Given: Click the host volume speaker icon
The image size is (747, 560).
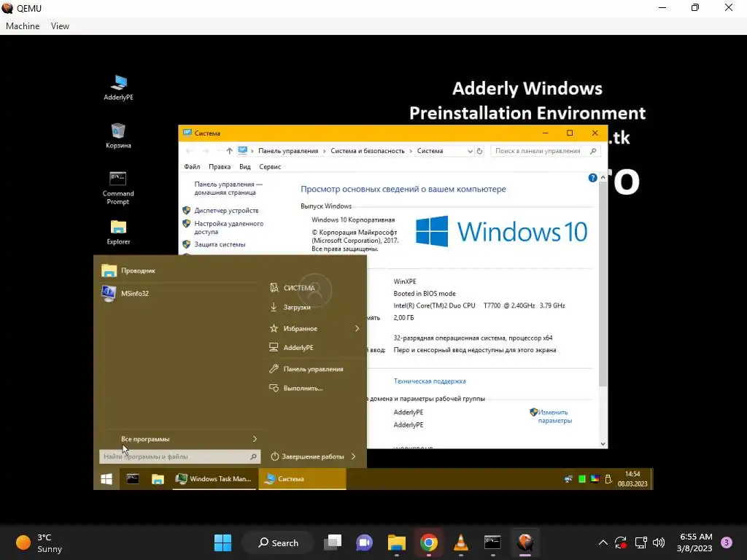Looking at the screenshot, I should [x=659, y=542].
